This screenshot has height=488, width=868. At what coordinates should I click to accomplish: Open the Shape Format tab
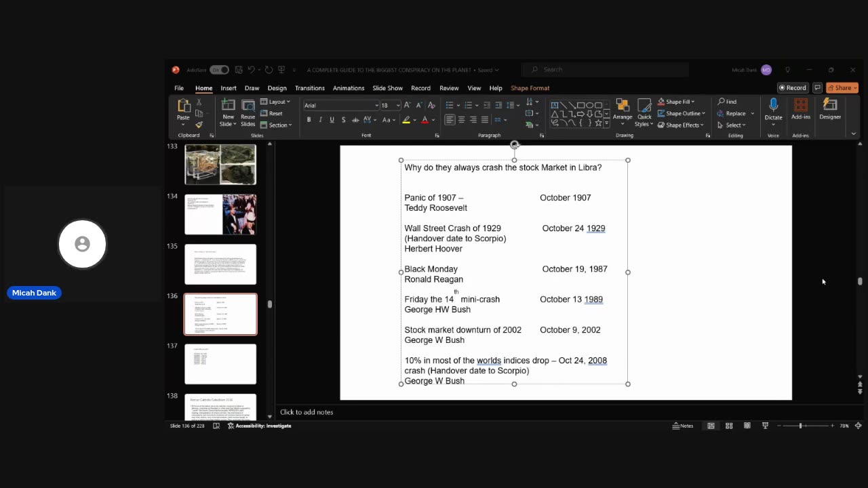(530, 88)
